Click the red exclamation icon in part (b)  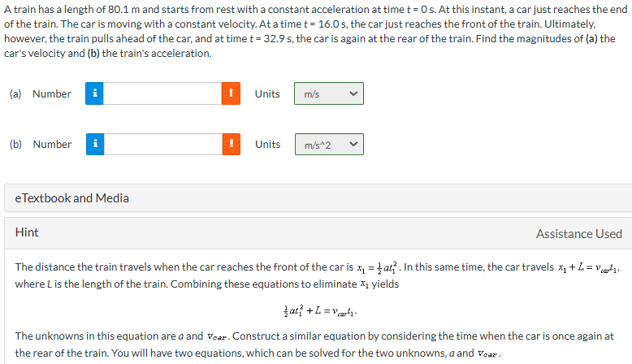click(x=232, y=144)
